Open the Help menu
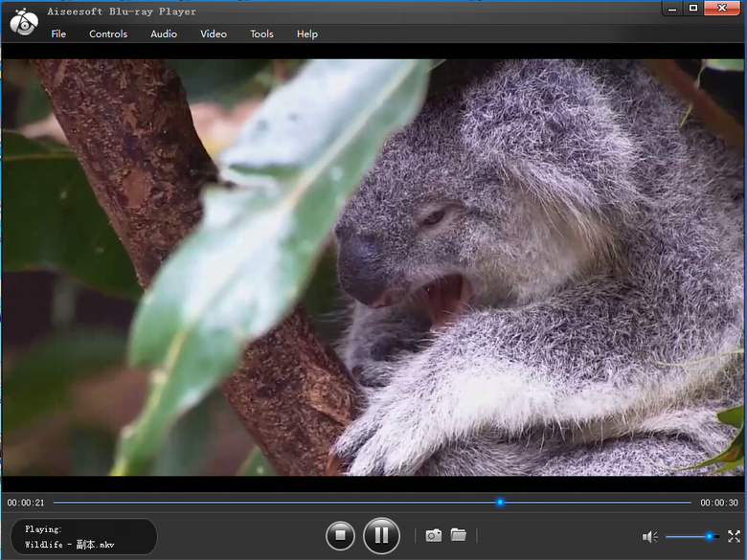747x560 pixels. click(x=307, y=34)
